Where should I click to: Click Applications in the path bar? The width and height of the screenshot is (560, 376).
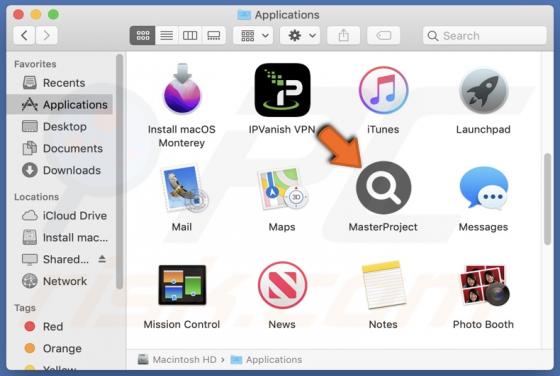pos(266,359)
